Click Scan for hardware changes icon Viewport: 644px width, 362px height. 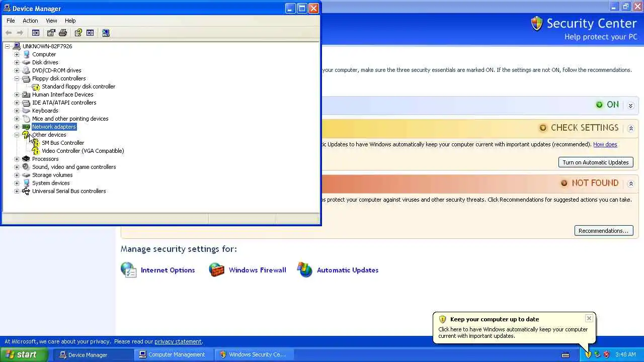pos(106,33)
